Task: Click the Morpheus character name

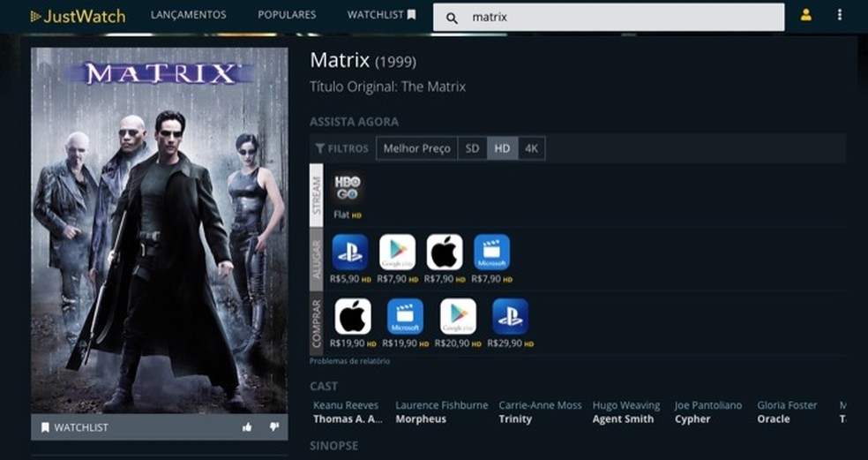Action: pyautogui.click(x=421, y=419)
